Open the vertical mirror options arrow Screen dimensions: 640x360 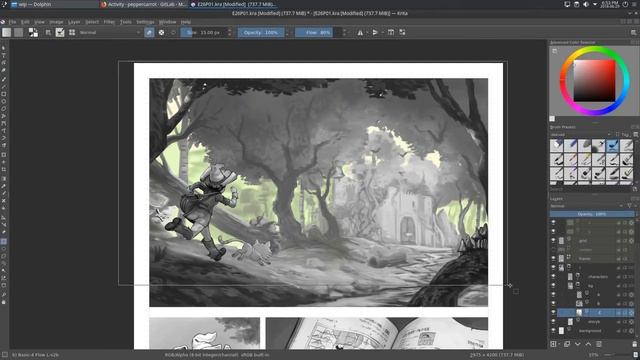(382, 32)
